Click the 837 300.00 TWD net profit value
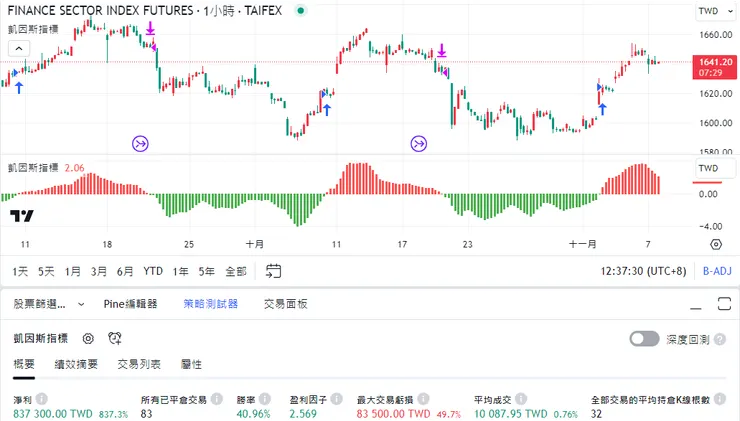740x421 pixels. [x=52, y=414]
